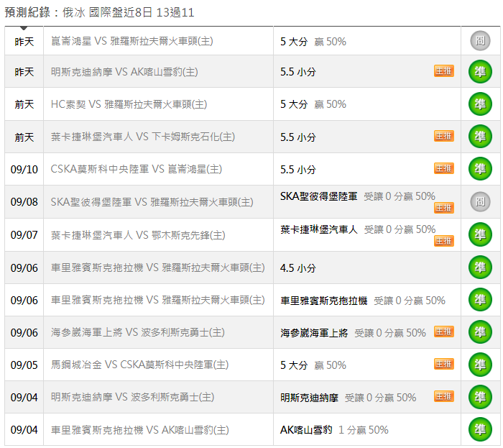Open match 海參崴海軍上將 VS 波多利斯克勇士(主)
The image size is (503, 448).
(x=138, y=332)
